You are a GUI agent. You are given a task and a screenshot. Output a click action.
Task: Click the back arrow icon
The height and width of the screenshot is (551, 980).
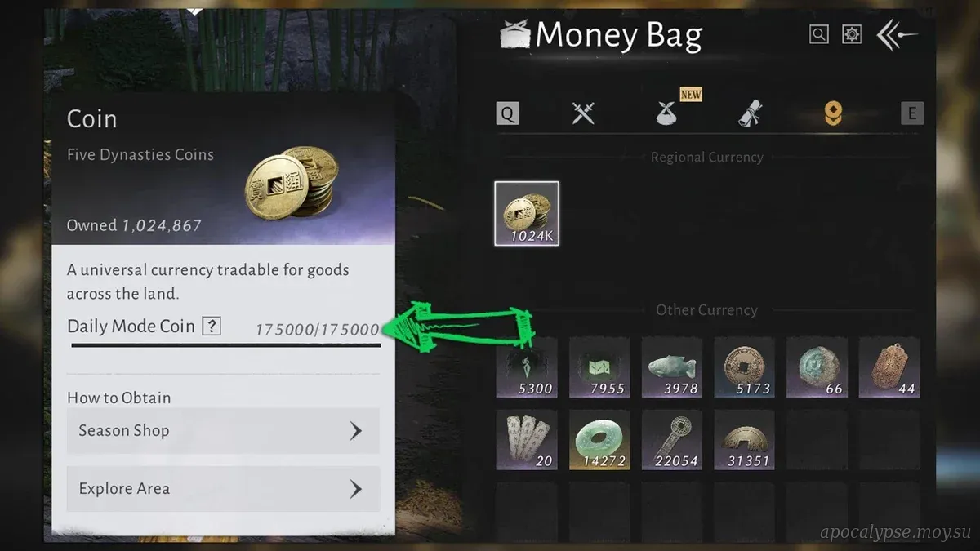[897, 34]
